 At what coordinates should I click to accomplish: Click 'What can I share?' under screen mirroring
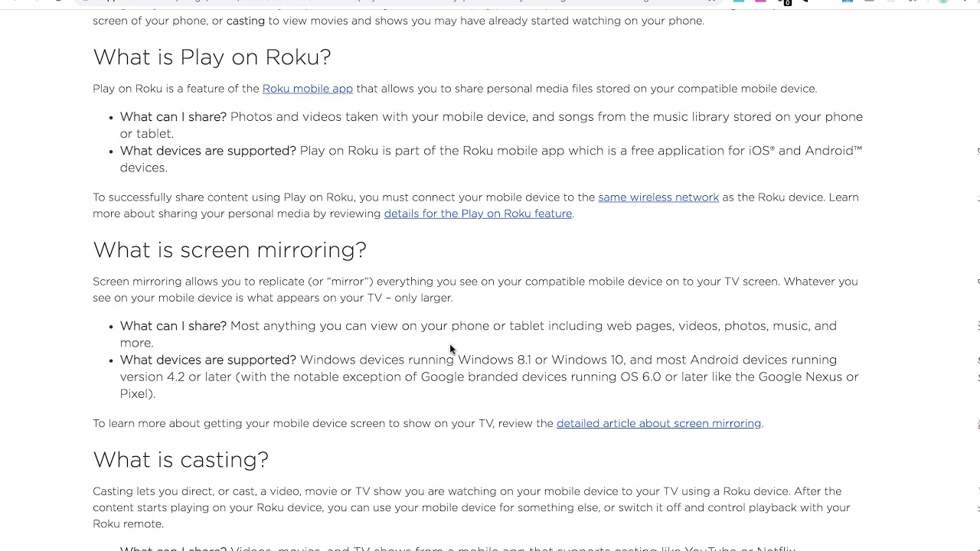point(173,326)
